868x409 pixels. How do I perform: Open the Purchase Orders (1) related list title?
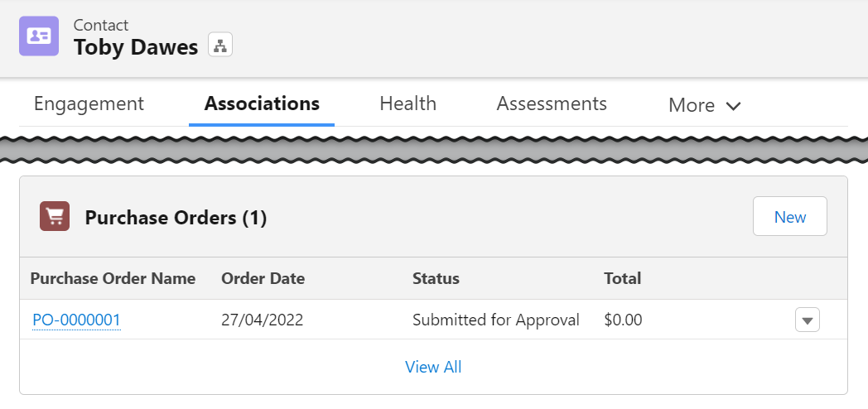coord(176,218)
